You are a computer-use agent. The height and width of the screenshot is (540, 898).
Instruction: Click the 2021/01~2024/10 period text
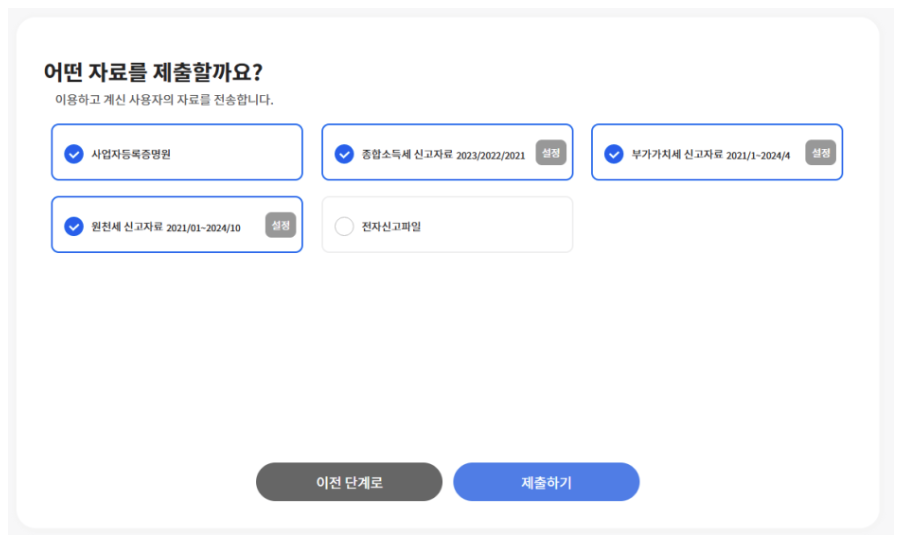click(x=203, y=228)
